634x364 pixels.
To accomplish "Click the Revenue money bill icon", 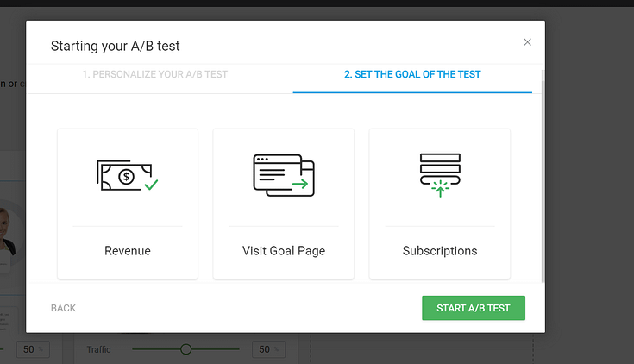I will pyautogui.click(x=127, y=175).
